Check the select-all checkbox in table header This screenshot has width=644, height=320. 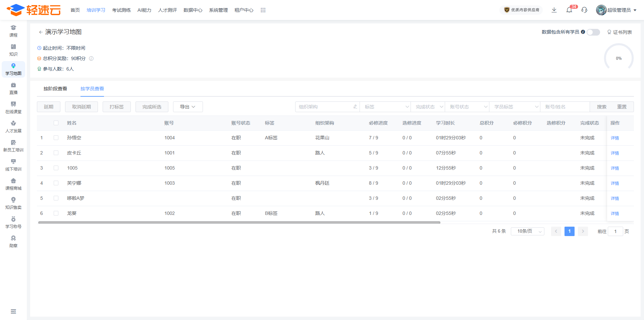[x=56, y=123]
